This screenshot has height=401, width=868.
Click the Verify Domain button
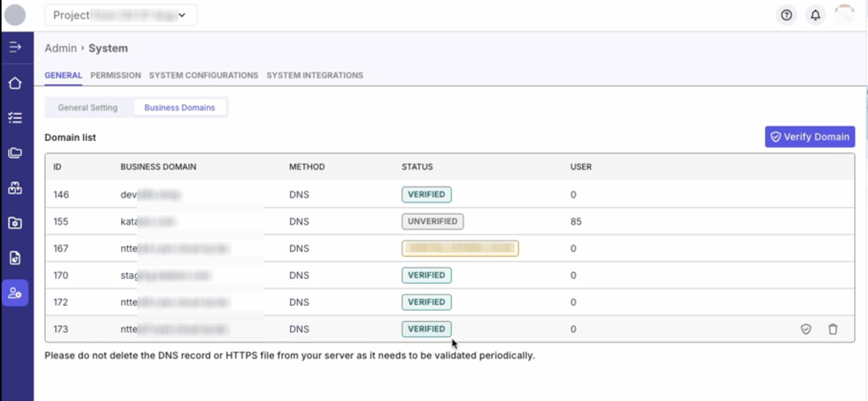click(810, 137)
